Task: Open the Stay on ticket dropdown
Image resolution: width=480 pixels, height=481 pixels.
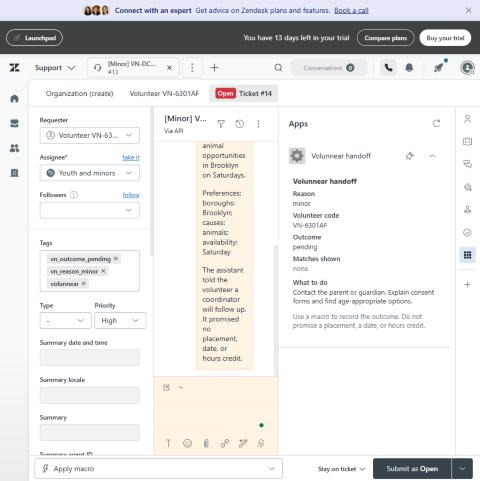Action: click(x=341, y=469)
